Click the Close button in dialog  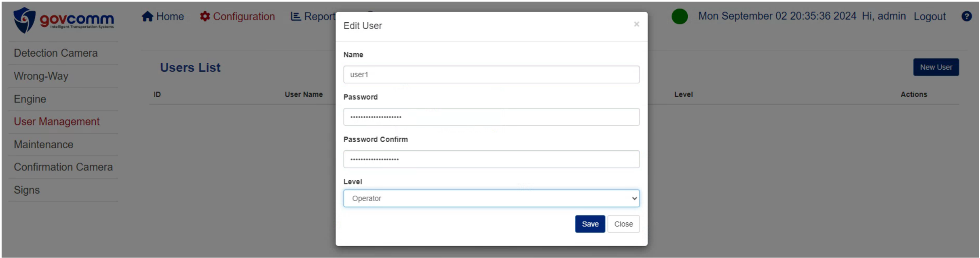coord(623,224)
